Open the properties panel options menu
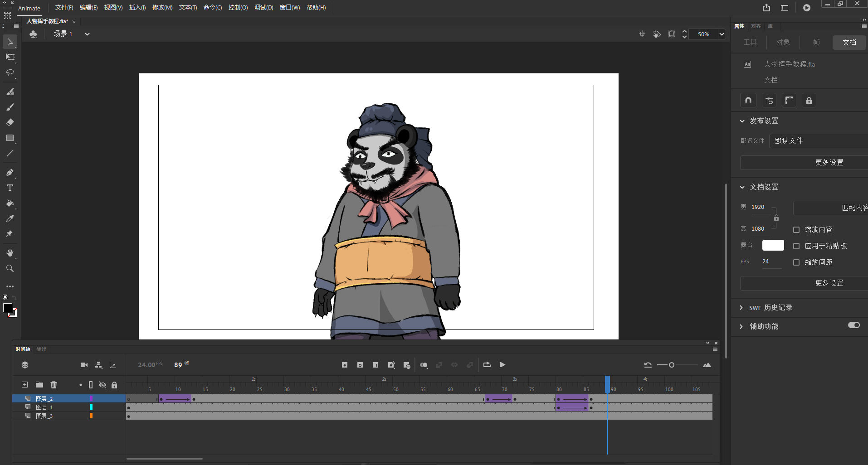Image resolution: width=868 pixels, height=465 pixels. click(864, 26)
